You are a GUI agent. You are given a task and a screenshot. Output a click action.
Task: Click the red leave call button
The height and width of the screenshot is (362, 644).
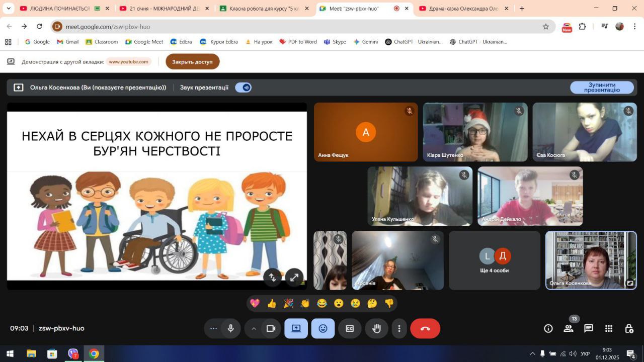pos(425,328)
